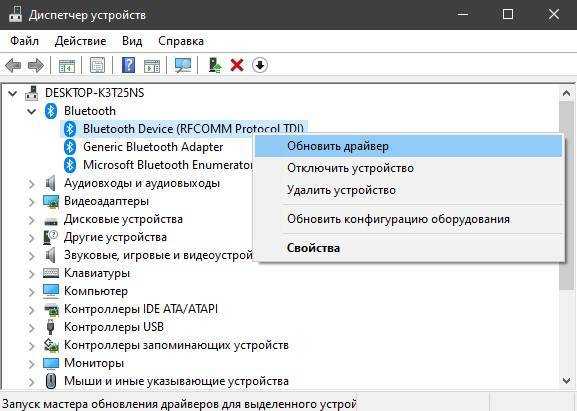This screenshot has height=411, width=577.
Task: Click the properties sheet toolbar icon
Action: point(98,65)
